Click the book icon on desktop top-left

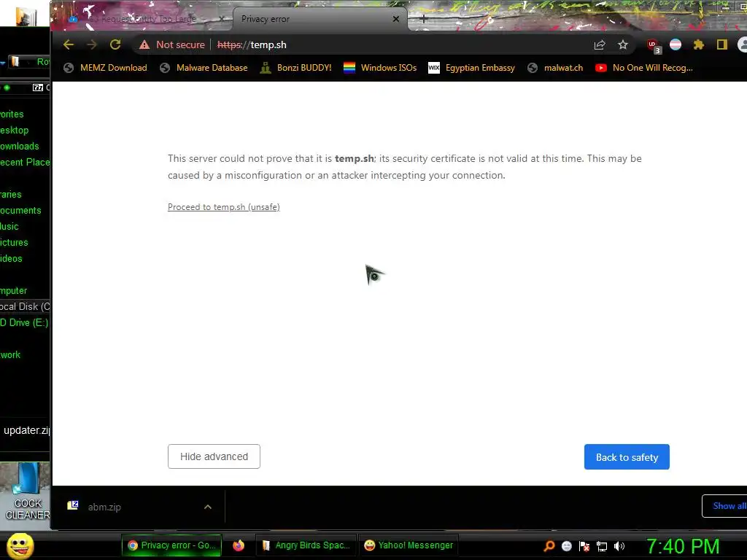coord(26,16)
